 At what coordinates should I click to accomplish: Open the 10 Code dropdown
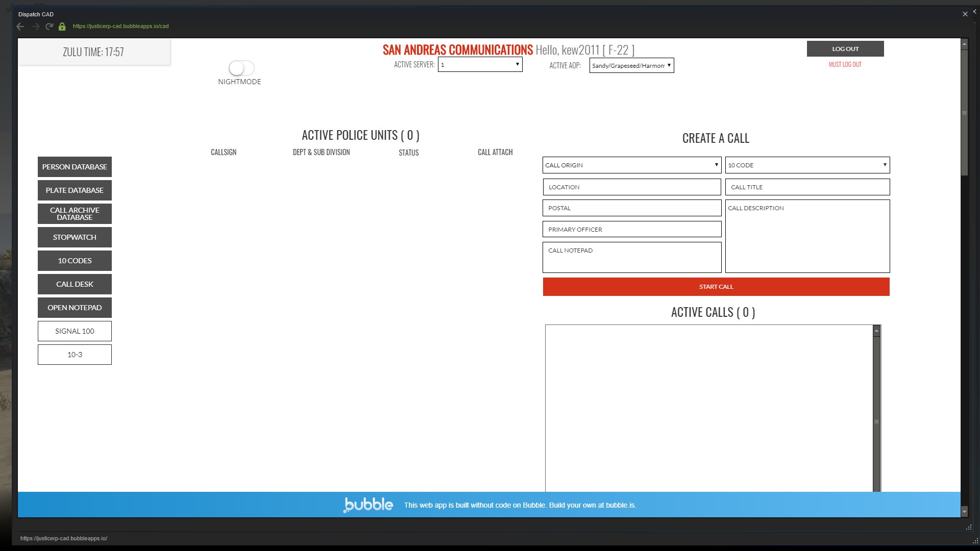coord(807,165)
